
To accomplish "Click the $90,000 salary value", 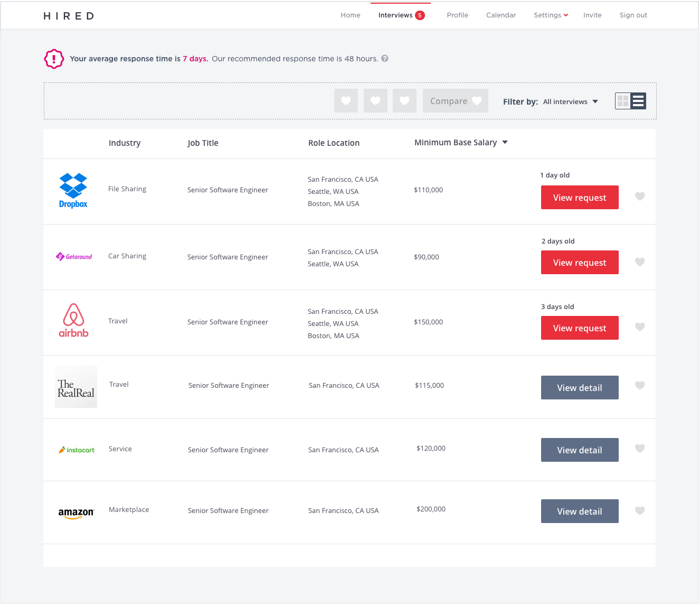I will pos(426,257).
